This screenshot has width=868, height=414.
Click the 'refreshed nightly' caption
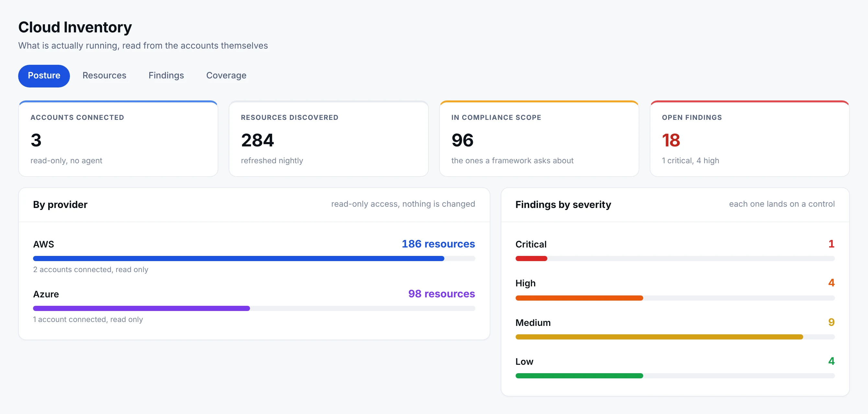[272, 160]
